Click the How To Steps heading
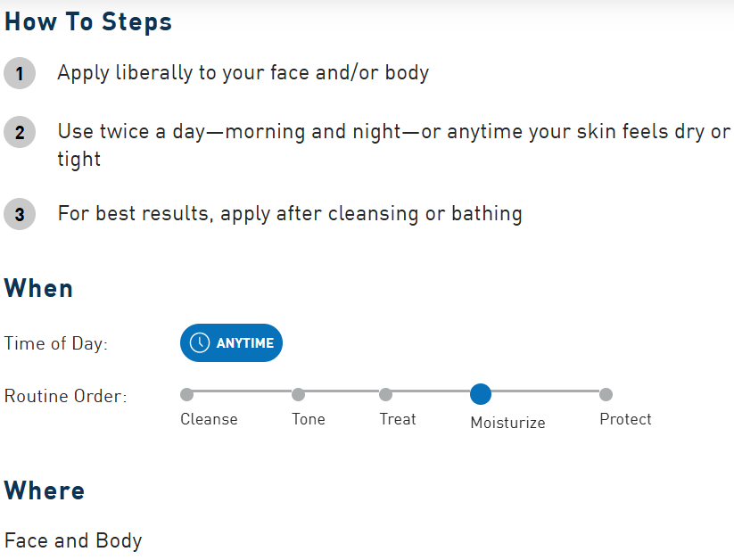This screenshot has width=734, height=560. point(88,22)
